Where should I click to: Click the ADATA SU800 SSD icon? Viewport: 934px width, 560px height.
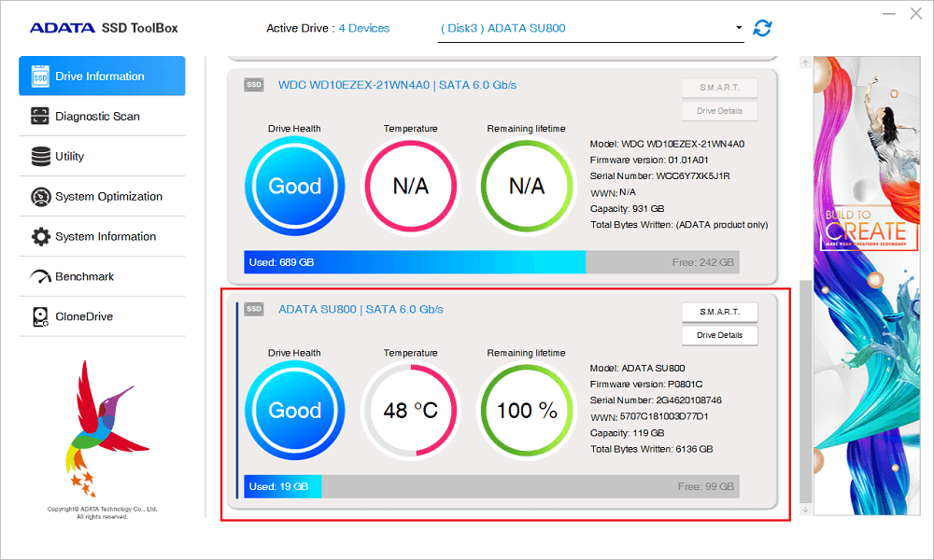[x=254, y=309]
